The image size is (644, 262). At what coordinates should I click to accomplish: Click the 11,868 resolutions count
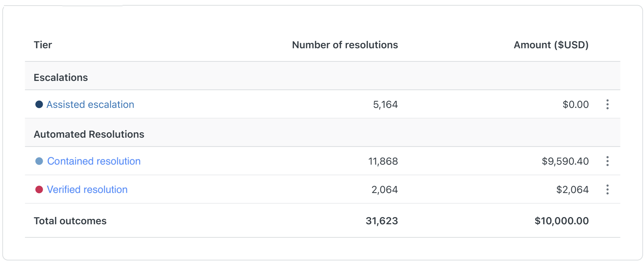[x=383, y=161]
